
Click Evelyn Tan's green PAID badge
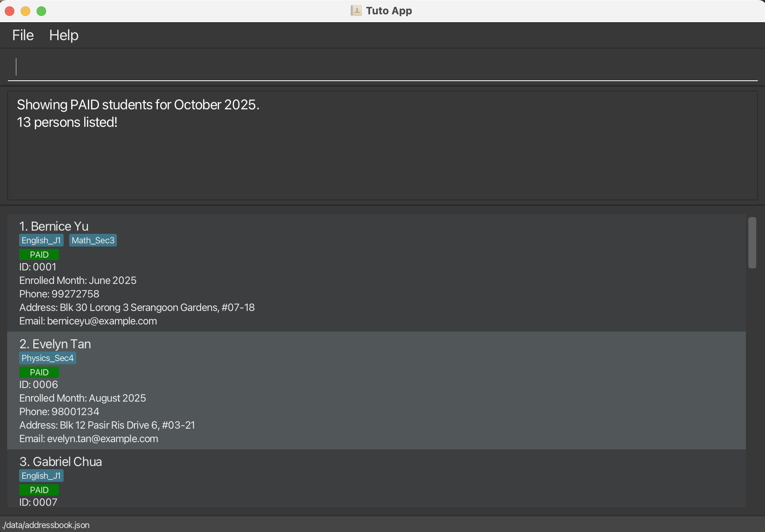pyautogui.click(x=39, y=372)
